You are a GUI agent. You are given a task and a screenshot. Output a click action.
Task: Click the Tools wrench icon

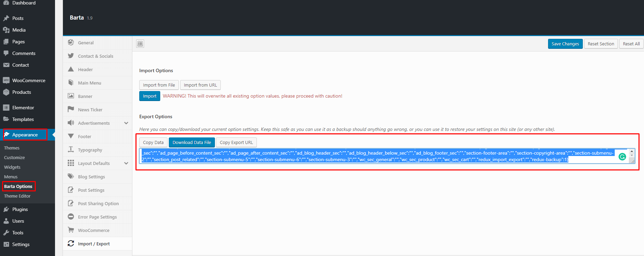click(6, 233)
